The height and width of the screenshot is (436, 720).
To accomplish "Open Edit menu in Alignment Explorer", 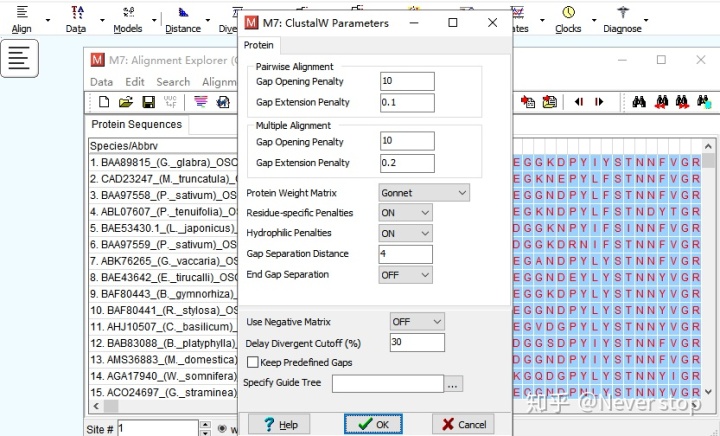I will coord(135,82).
